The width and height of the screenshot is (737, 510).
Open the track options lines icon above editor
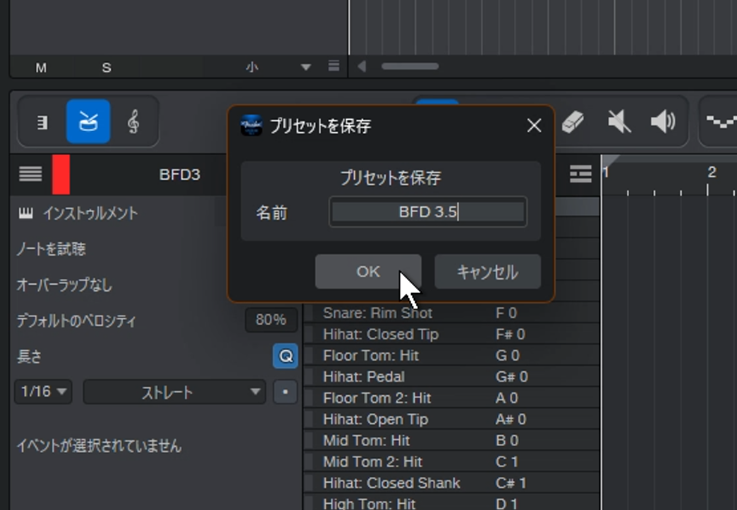334,66
